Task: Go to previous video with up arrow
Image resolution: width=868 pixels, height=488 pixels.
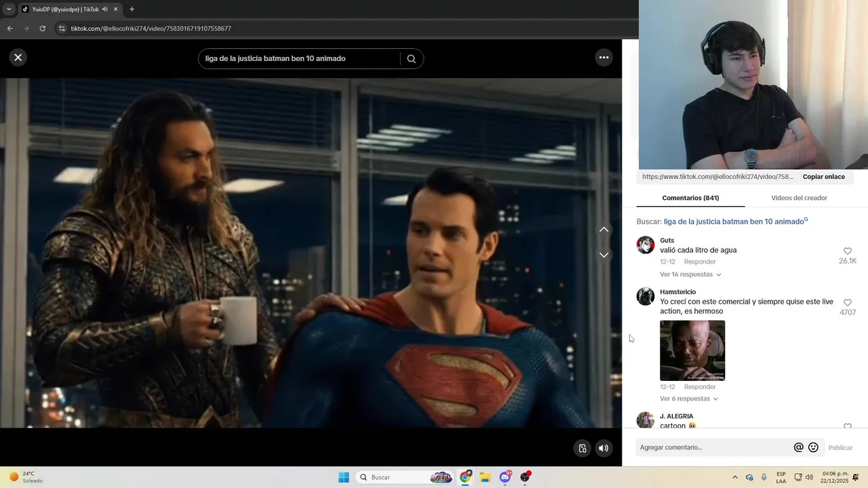Action: (x=604, y=230)
